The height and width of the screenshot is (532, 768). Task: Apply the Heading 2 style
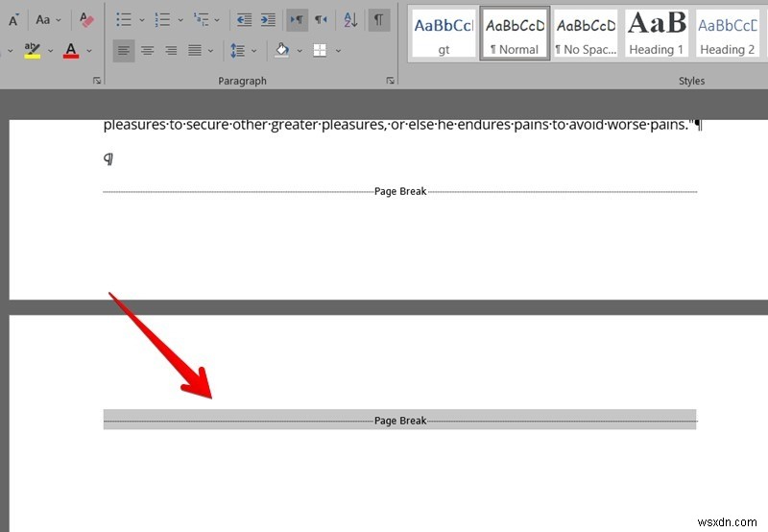point(728,34)
